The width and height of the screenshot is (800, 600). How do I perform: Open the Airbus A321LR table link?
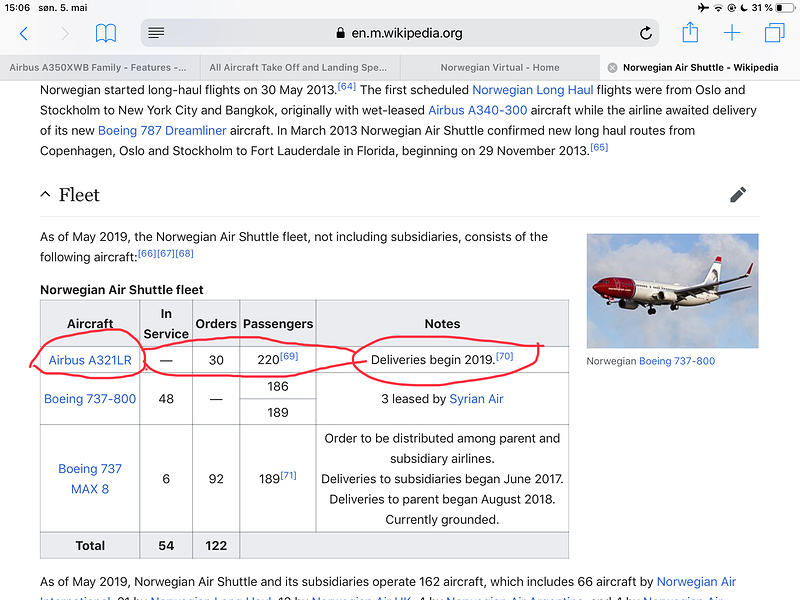pos(90,360)
